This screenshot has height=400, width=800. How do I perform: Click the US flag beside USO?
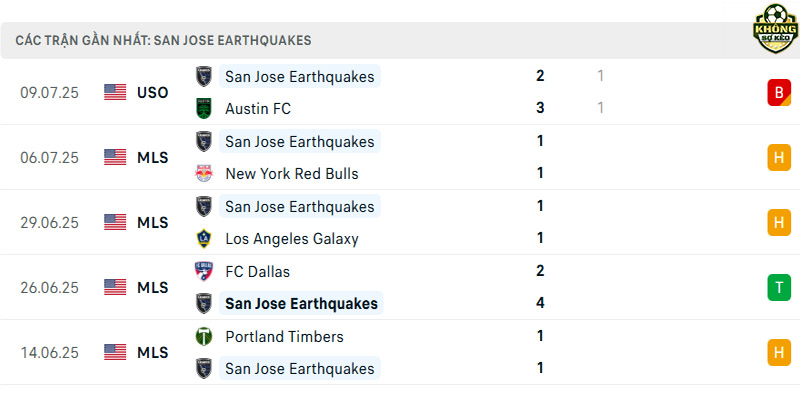115,92
